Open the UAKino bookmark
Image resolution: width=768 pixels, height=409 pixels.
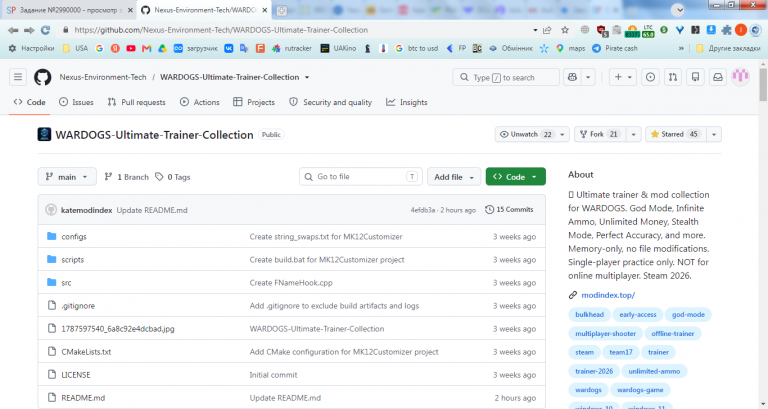(x=338, y=48)
